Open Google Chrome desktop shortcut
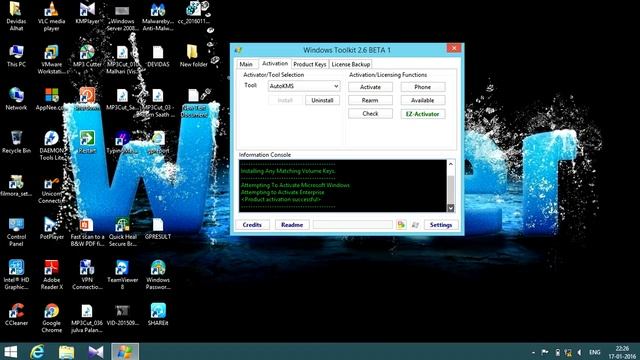 pos(51,318)
